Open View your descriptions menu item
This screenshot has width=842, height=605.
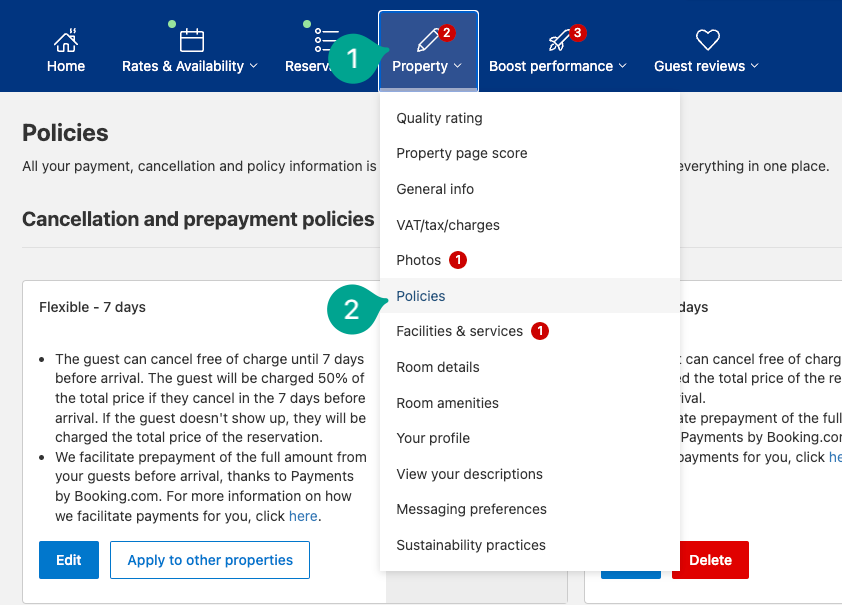529,474
